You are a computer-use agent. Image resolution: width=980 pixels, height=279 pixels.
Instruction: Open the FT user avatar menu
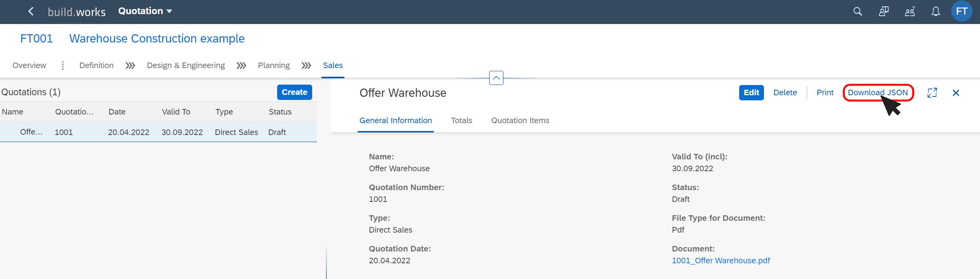962,11
